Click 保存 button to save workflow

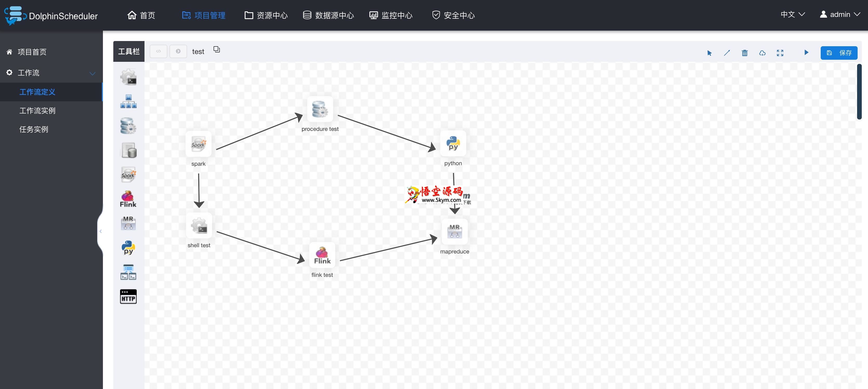click(839, 52)
